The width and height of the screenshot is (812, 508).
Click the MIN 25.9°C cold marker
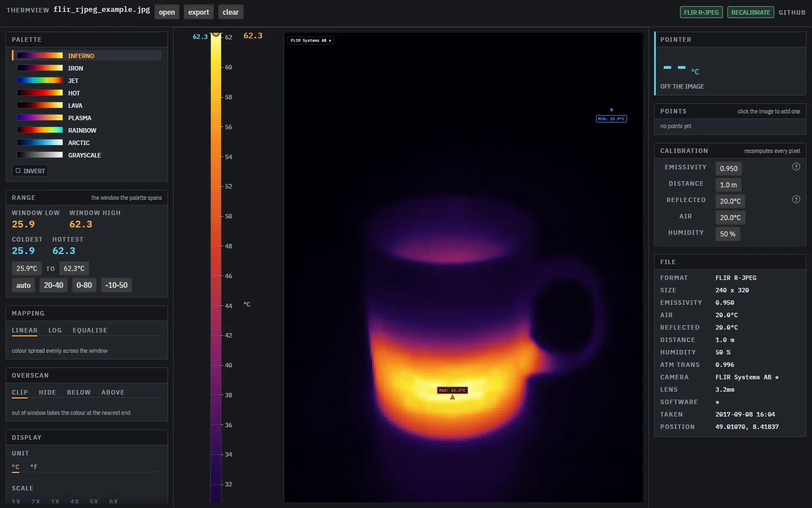[x=611, y=119]
